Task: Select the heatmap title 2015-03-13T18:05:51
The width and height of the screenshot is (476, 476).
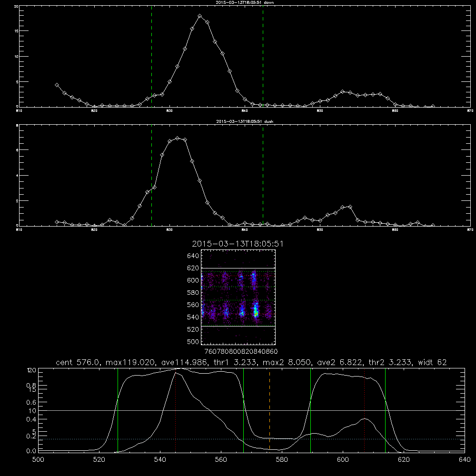Action: point(238,244)
